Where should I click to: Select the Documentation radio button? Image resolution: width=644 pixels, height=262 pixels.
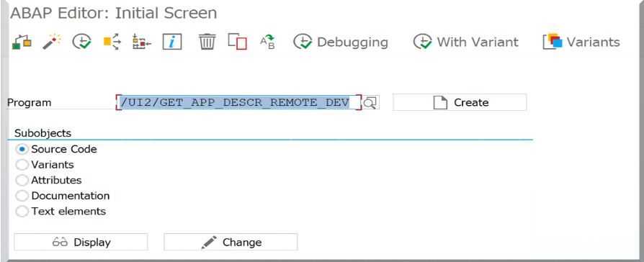coord(22,196)
